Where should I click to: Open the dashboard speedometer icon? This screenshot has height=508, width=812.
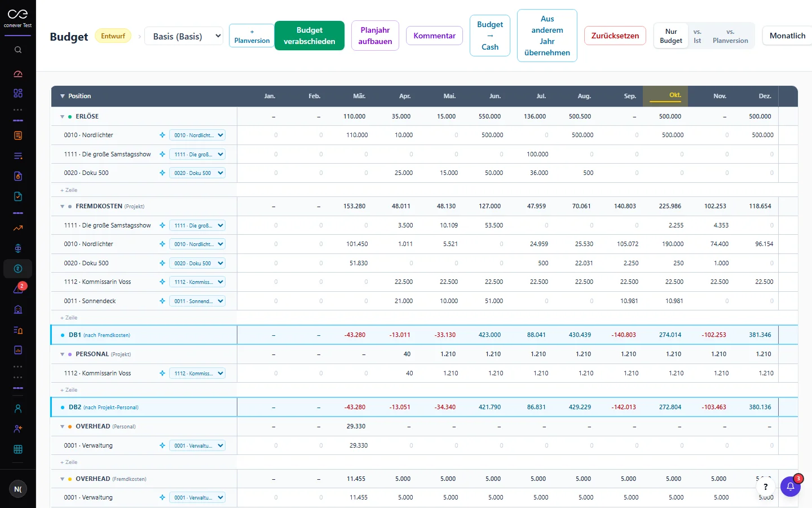pyautogui.click(x=18, y=74)
